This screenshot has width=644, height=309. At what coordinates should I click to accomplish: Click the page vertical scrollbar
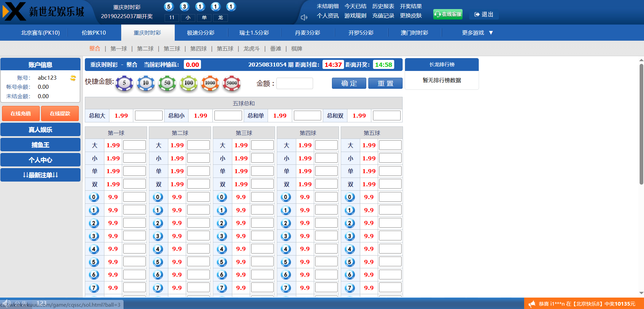(x=641, y=124)
